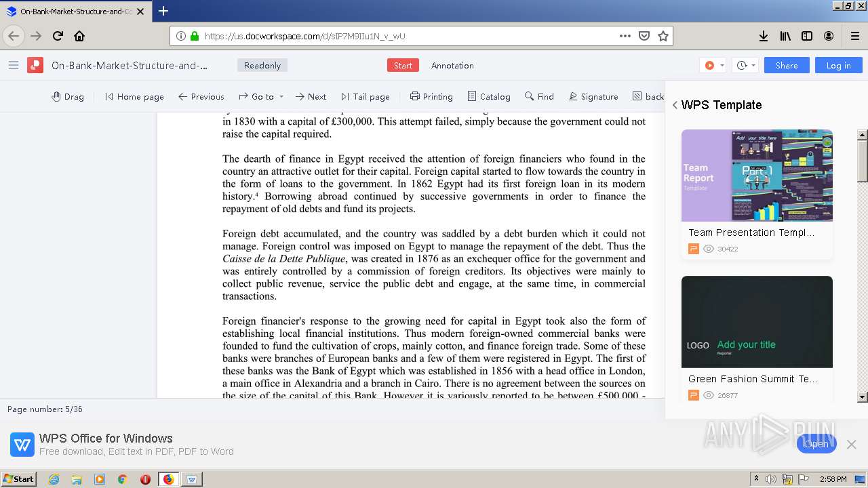Click green padlock security icon
This screenshot has width=868, height=488.
[x=195, y=36]
